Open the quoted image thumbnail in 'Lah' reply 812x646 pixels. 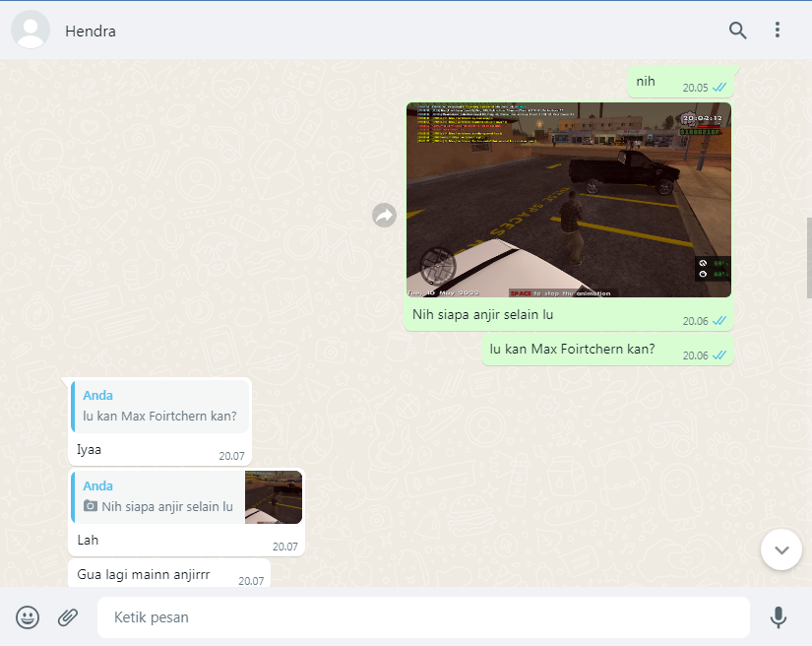coord(274,496)
